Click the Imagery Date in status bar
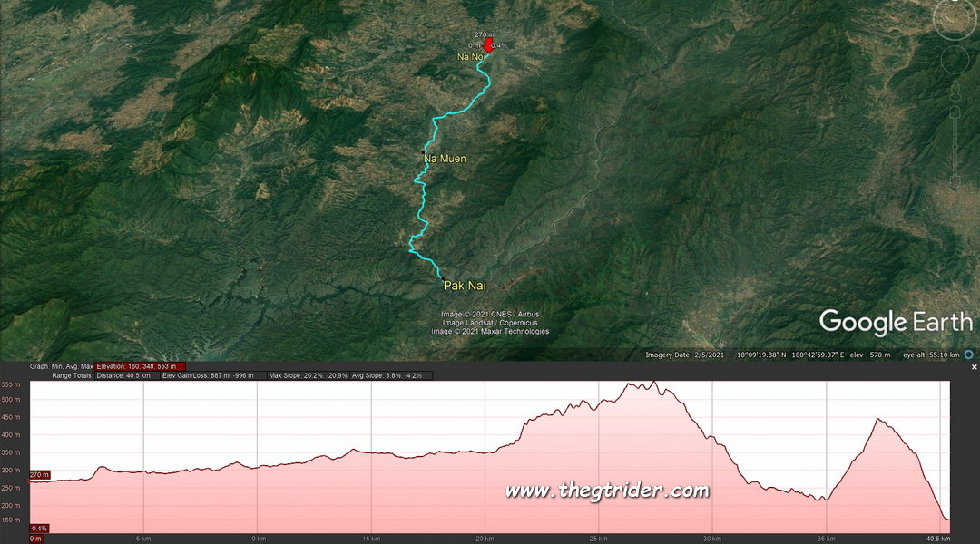The image size is (980, 544). [684, 355]
